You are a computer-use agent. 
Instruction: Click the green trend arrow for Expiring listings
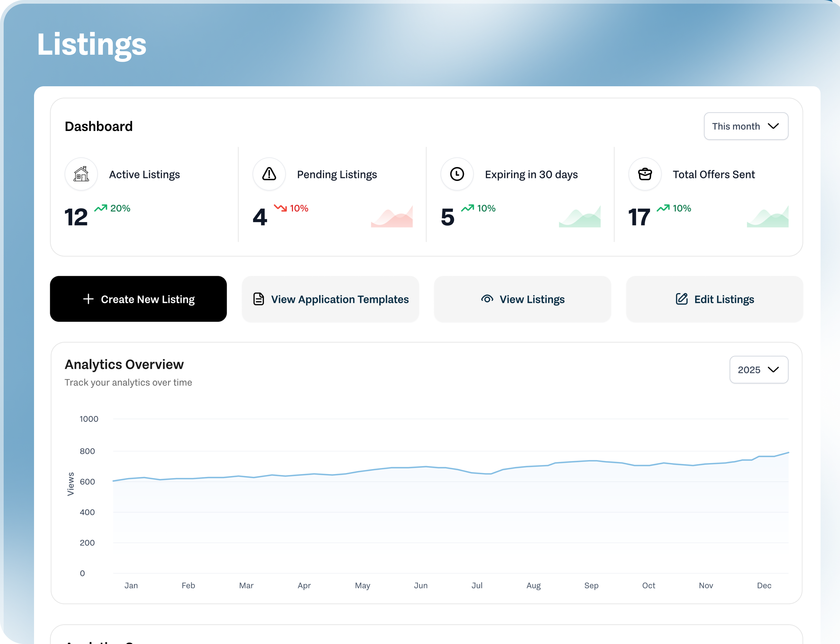click(468, 208)
